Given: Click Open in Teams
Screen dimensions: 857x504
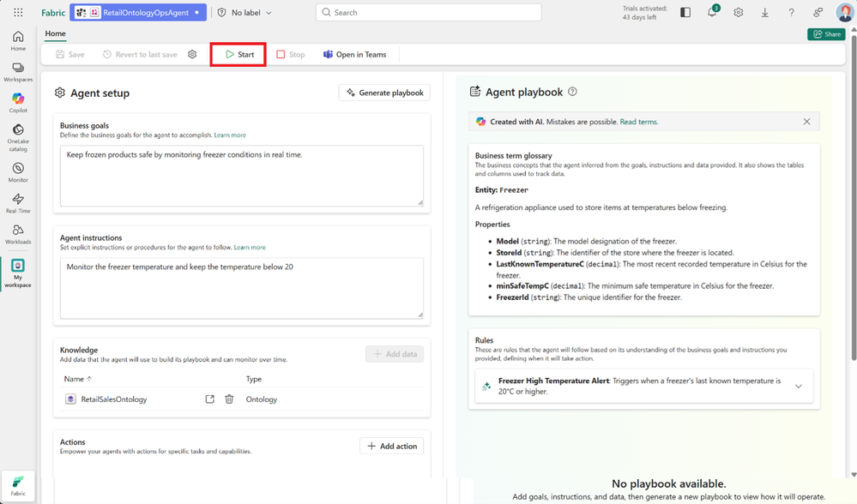Looking at the screenshot, I should pyautogui.click(x=354, y=55).
